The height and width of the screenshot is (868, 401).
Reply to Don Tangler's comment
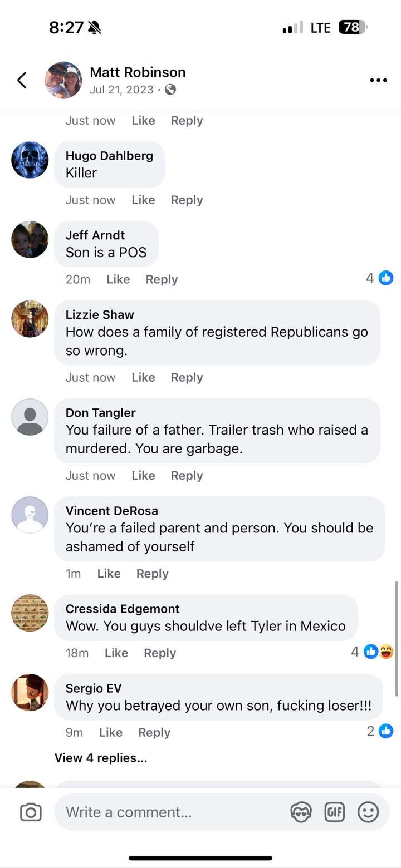click(187, 475)
